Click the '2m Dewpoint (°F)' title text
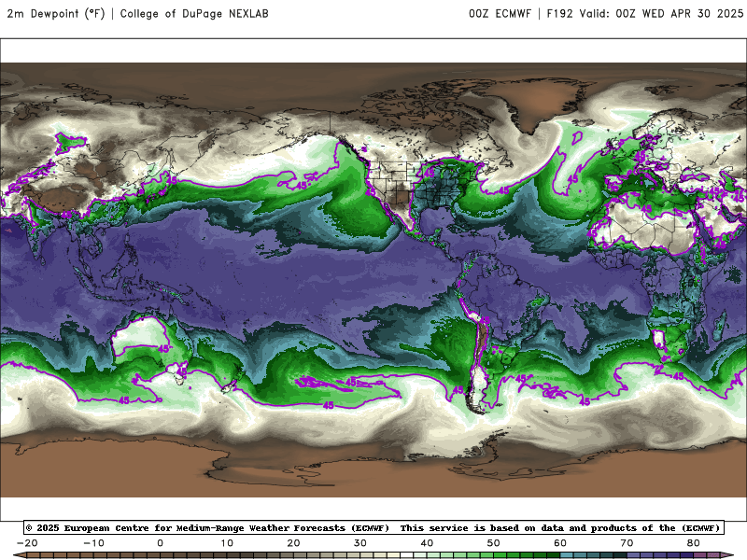 [56, 14]
